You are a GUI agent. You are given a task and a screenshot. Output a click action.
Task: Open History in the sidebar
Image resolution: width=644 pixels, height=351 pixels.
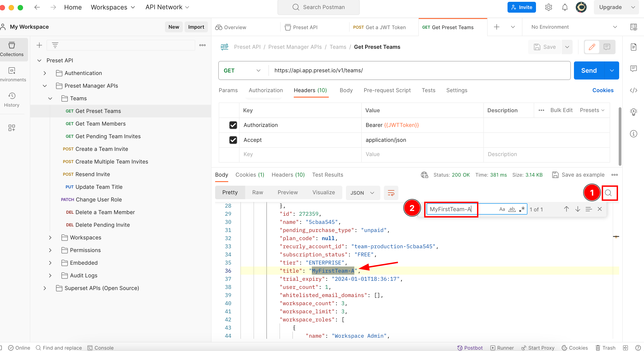click(12, 99)
